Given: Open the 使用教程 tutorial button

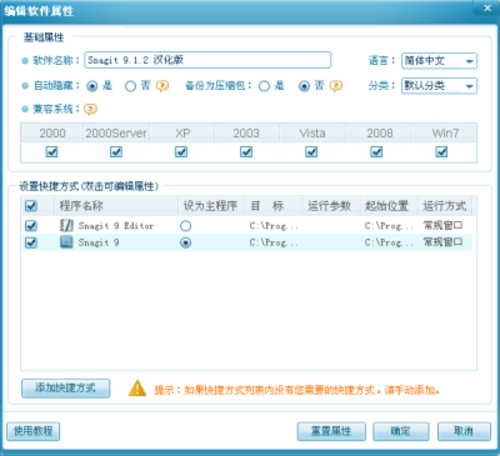Looking at the screenshot, I should [x=33, y=431].
